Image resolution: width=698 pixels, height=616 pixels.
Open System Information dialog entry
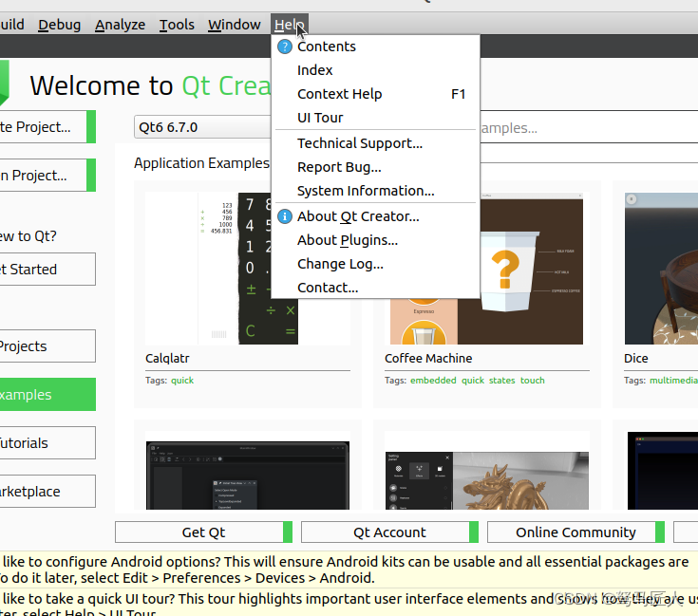(x=375, y=191)
